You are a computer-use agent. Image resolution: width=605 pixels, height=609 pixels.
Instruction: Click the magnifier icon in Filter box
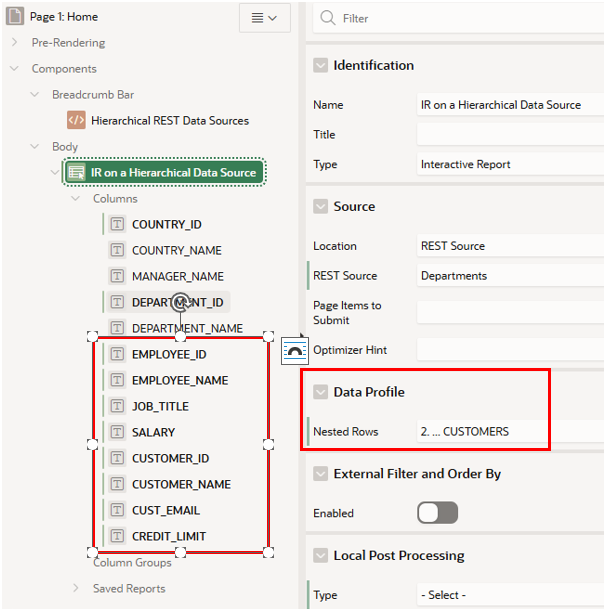(328, 18)
